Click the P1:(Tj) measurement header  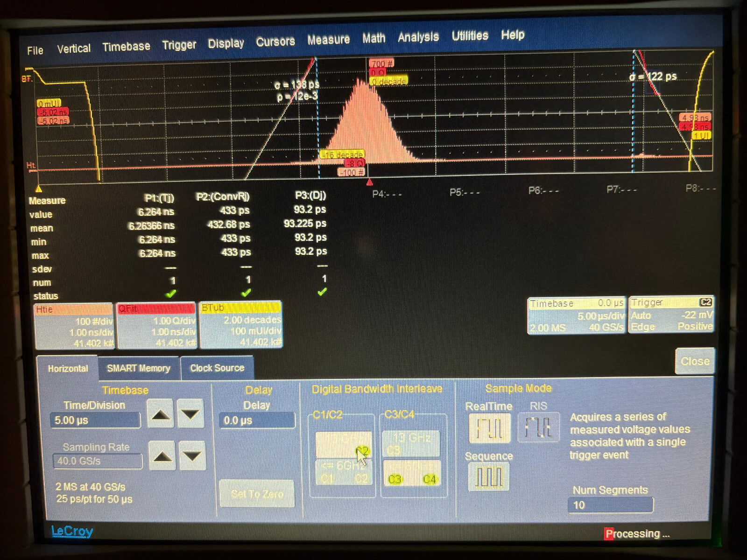159,198
